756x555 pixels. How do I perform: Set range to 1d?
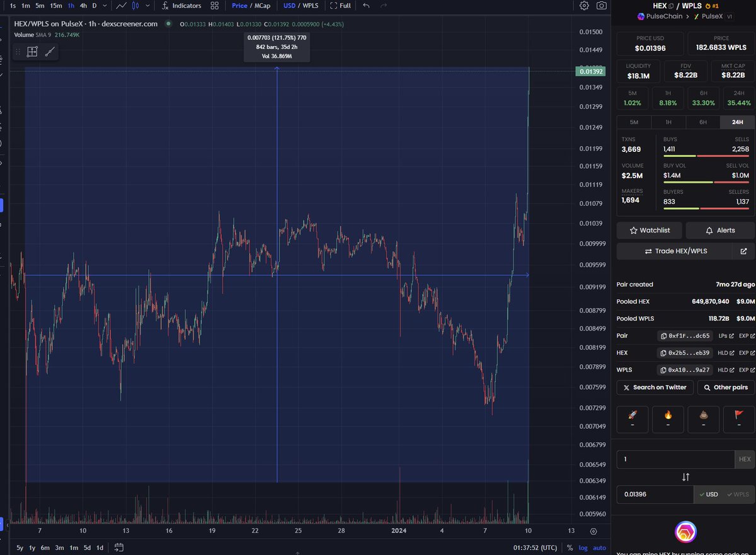pos(100,547)
